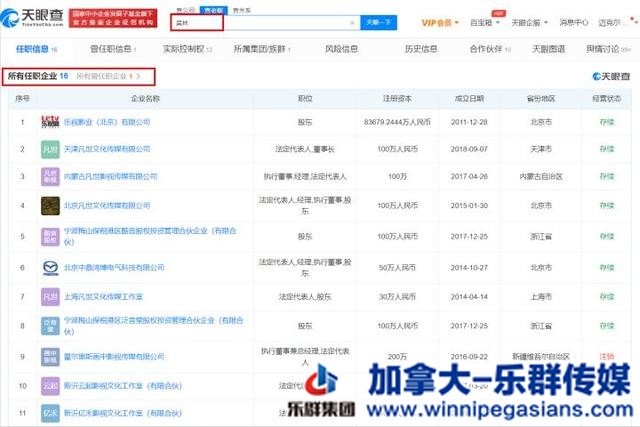Click the 注册资本 column header
The image size is (640, 427).
pos(397,99)
